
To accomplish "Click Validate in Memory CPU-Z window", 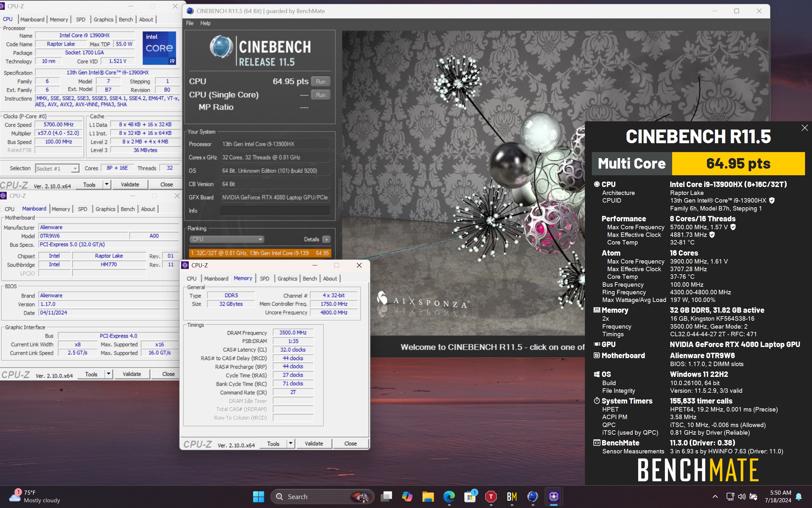I will [x=314, y=444].
